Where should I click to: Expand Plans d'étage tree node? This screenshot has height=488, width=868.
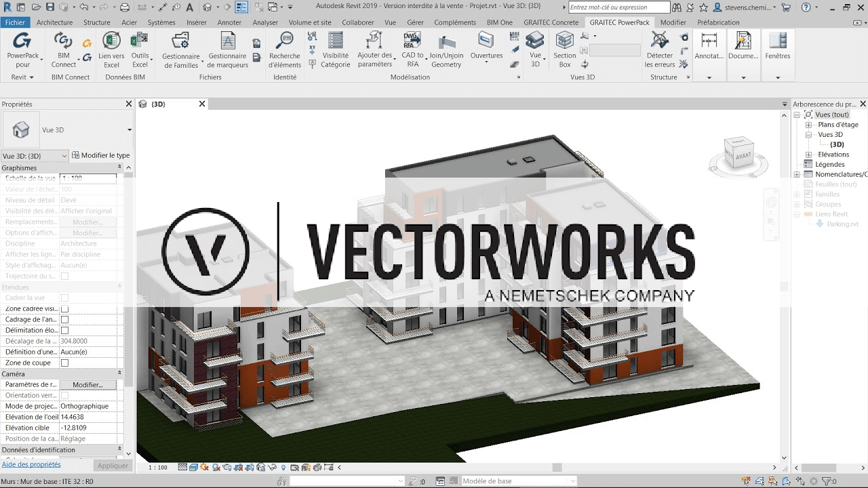click(808, 125)
